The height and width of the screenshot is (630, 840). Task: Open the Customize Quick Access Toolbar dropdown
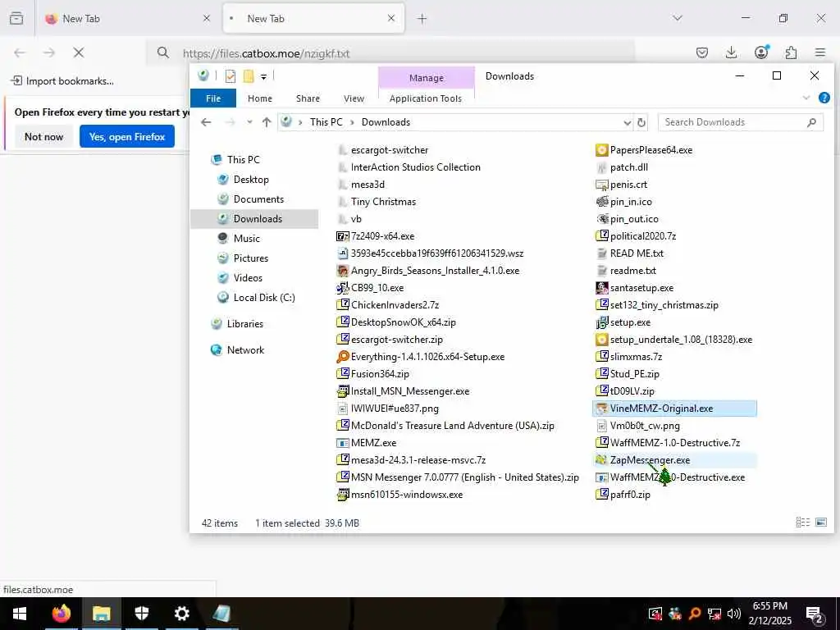coord(263,76)
